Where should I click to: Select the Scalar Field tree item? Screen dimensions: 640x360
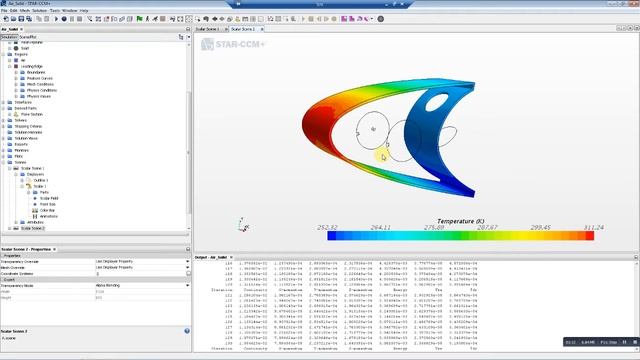point(49,198)
